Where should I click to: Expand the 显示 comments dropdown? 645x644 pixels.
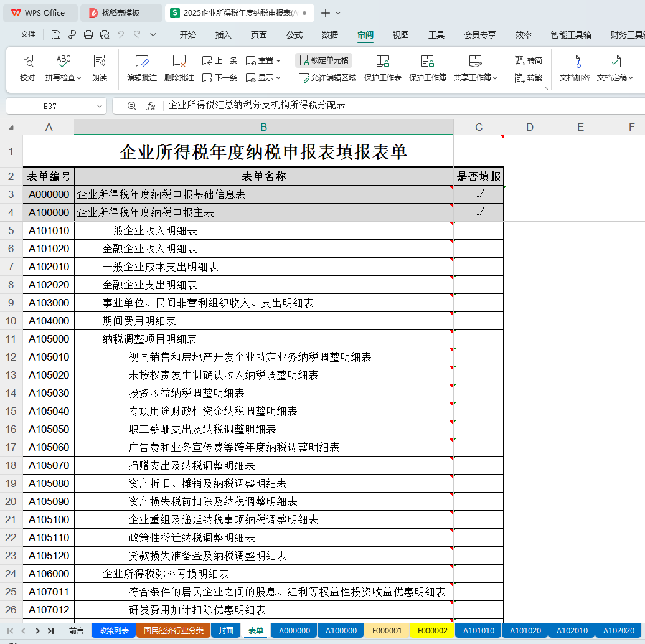[x=278, y=78]
